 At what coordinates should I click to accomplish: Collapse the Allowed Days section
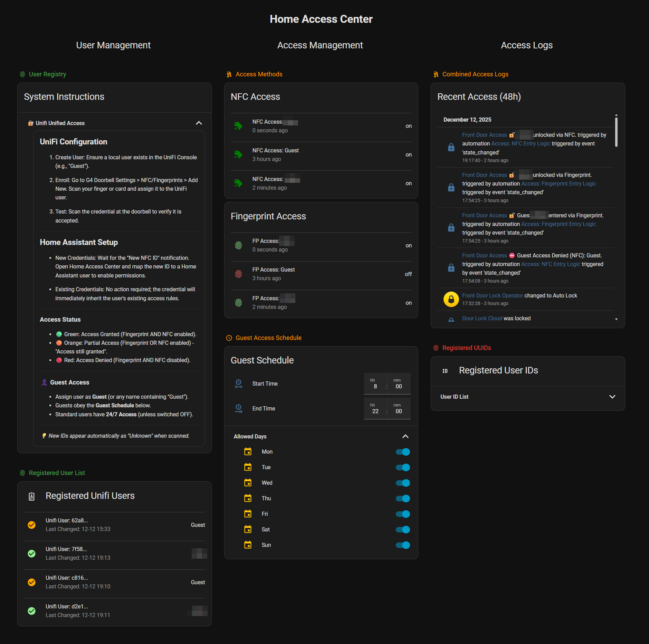point(405,436)
